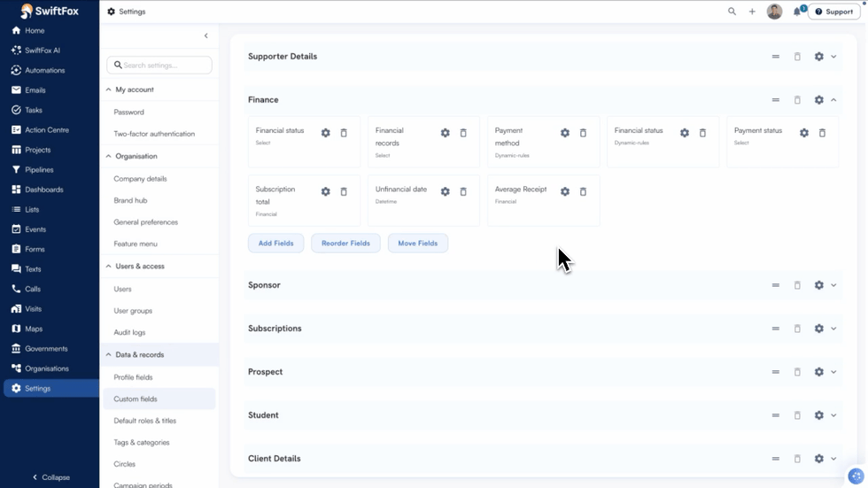Screen dimensions: 868x488
Task: Open User groups settings
Action: pyautogui.click(x=133, y=311)
